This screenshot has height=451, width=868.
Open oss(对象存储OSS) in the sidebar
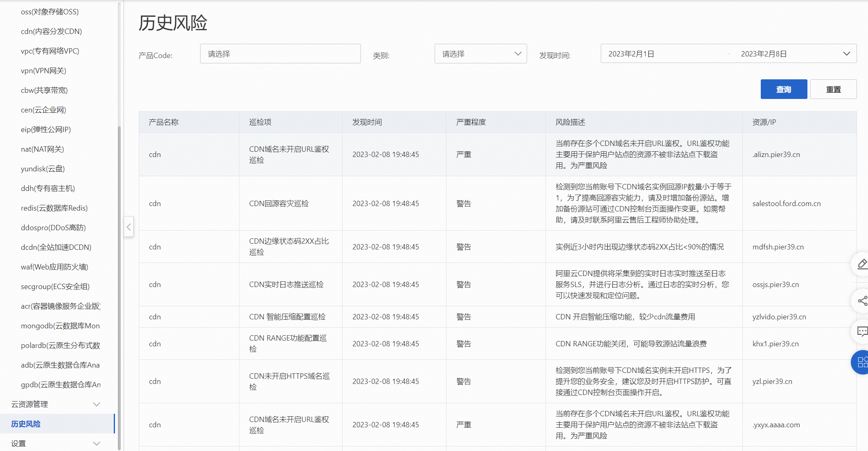[50, 12]
